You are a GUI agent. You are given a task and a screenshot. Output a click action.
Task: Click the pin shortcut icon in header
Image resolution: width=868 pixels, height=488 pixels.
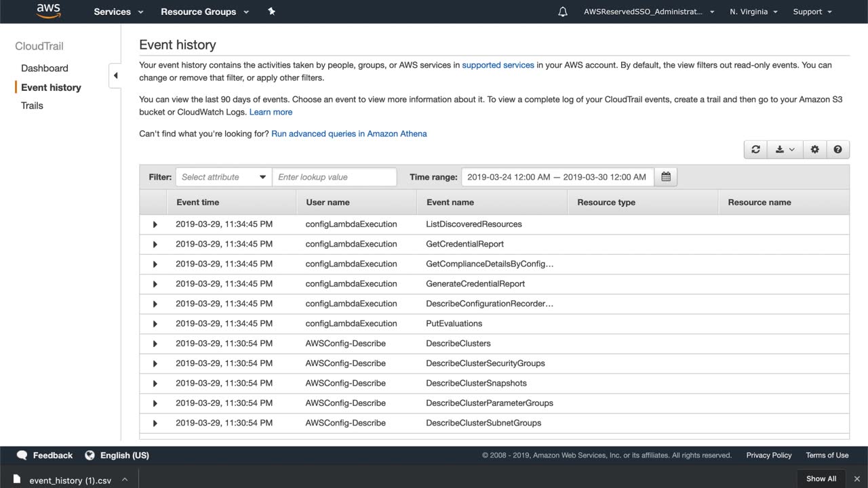tap(271, 12)
